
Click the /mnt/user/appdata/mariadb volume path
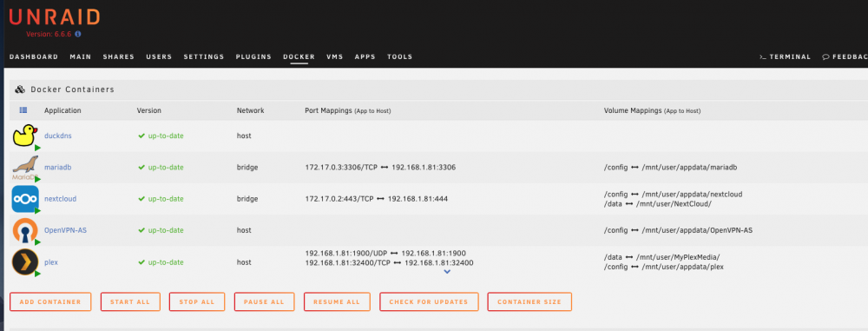[x=689, y=168]
